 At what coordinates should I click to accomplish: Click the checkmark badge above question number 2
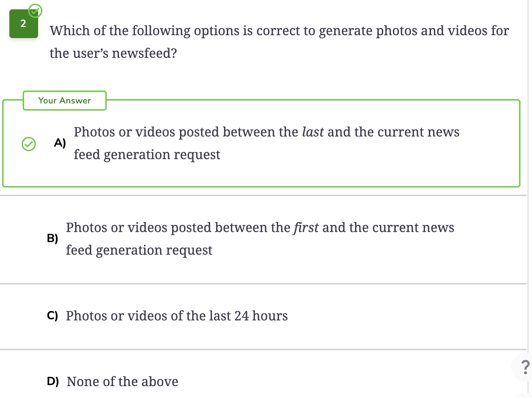pyautogui.click(x=35, y=11)
